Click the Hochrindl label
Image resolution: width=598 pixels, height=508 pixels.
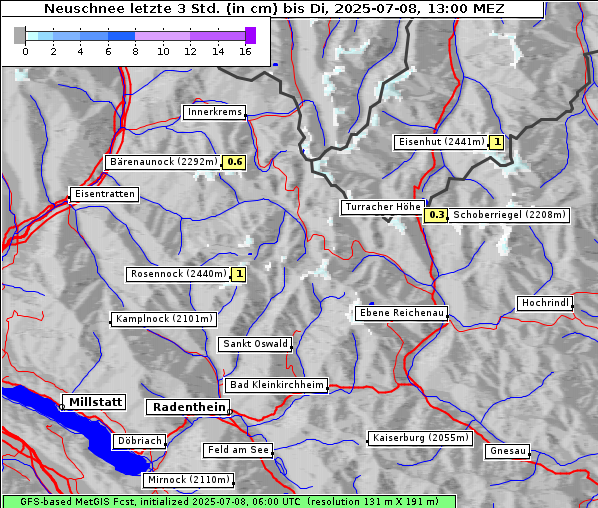pyautogui.click(x=545, y=303)
